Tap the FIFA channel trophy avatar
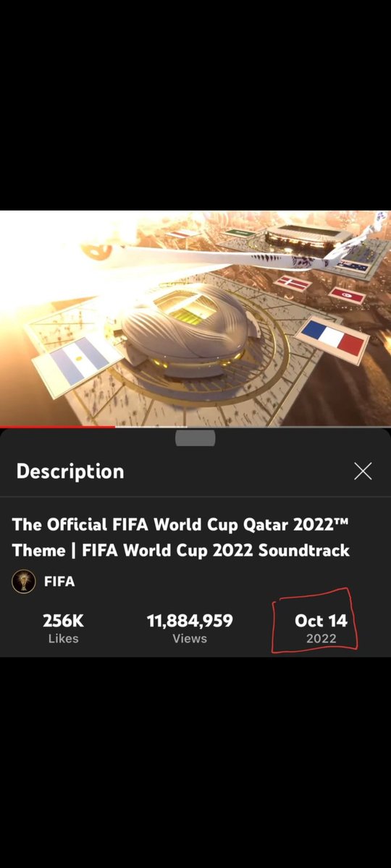Image resolution: width=391 pixels, height=868 pixels. click(x=24, y=582)
